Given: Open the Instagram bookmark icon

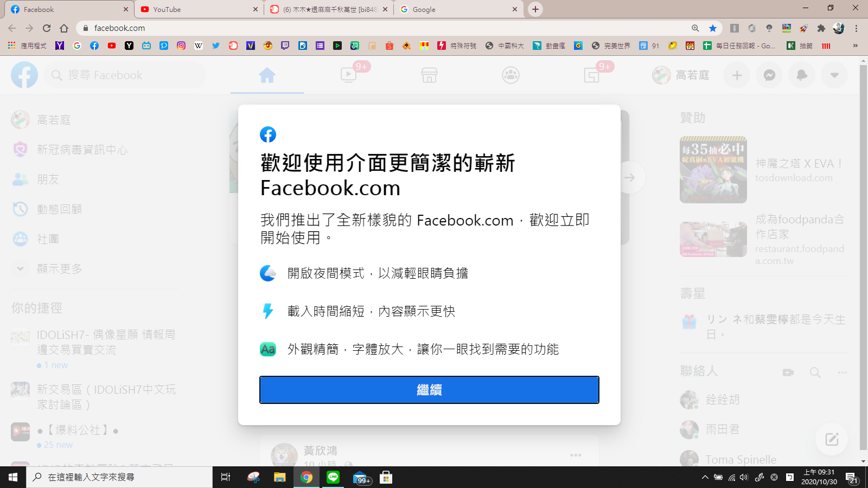Looking at the screenshot, I should pyautogui.click(x=181, y=46).
